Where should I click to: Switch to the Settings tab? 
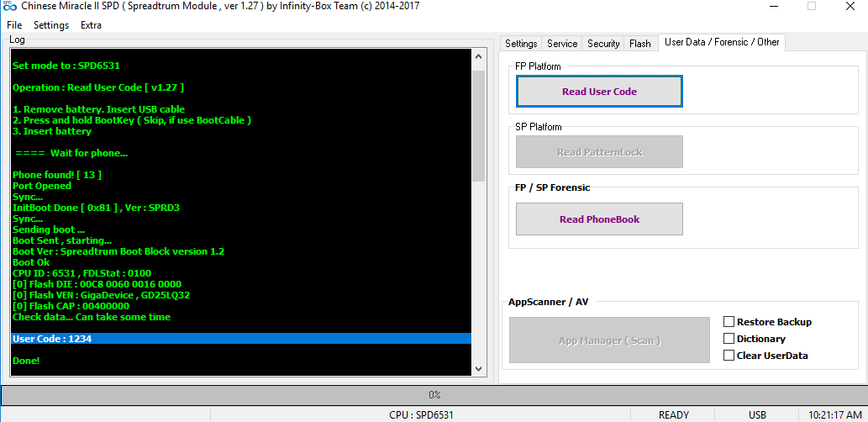pyautogui.click(x=521, y=43)
